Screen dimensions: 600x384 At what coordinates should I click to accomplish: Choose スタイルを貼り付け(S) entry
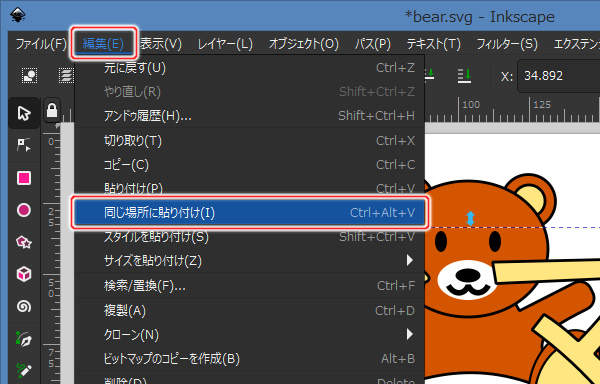click(249, 237)
